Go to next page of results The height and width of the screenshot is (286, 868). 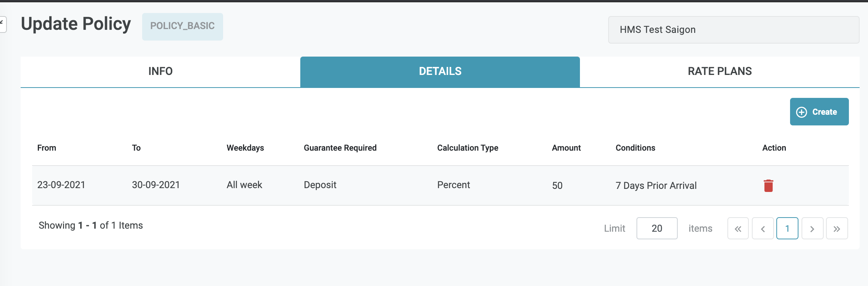click(812, 229)
